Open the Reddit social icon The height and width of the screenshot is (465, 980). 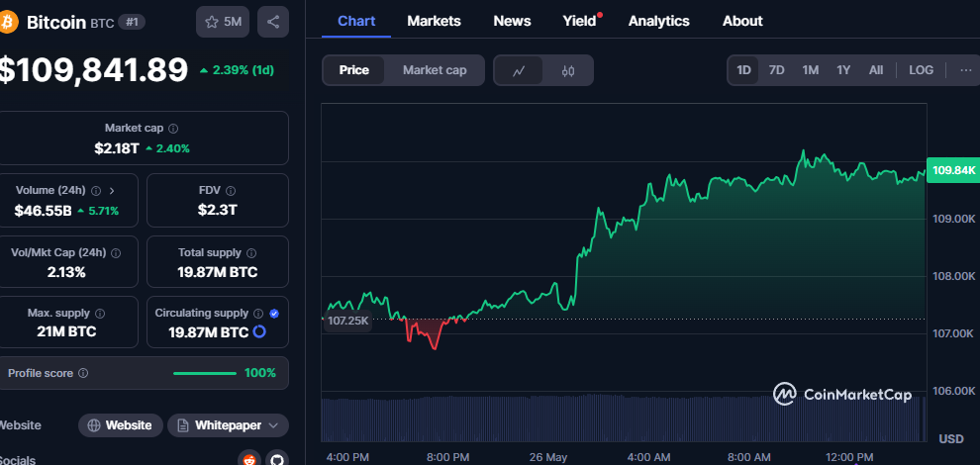249,461
